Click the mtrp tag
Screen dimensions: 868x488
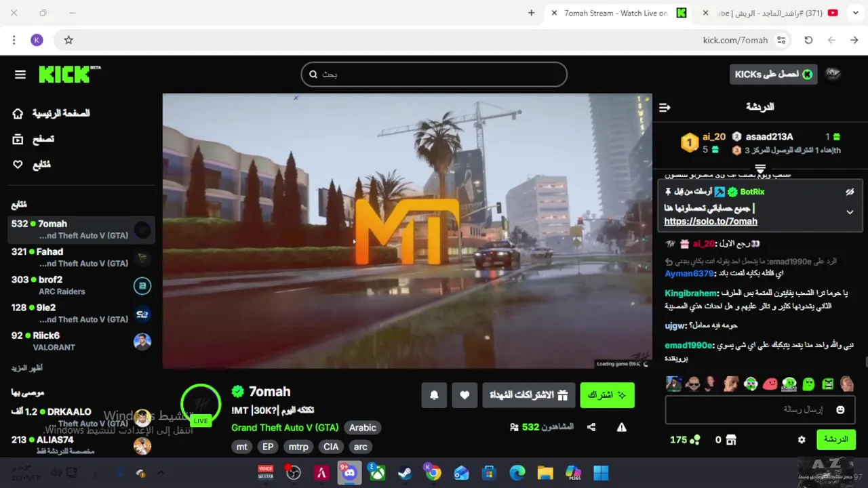[x=298, y=447]
